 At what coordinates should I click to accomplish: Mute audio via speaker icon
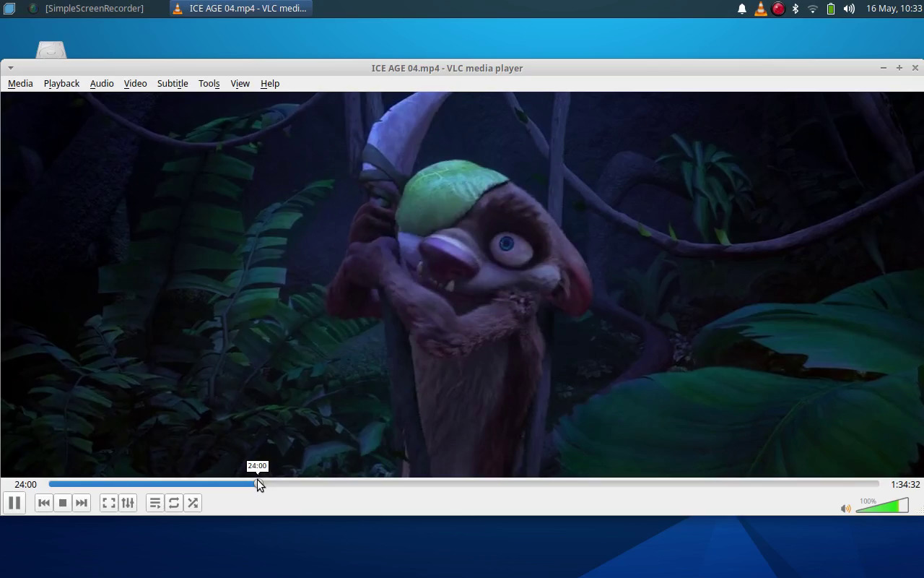point(846,509)
